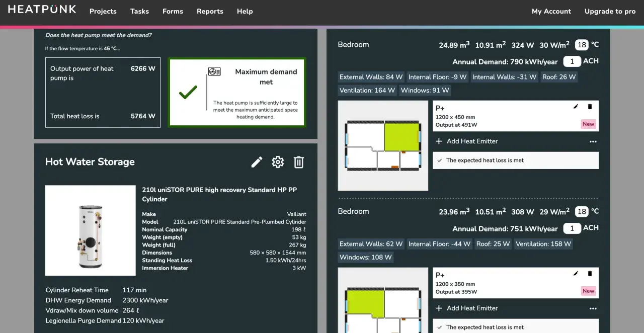This screenshot has width=644, height=333.
Task: Click the Windows: 91 W tag
Action: click(425, 91)
